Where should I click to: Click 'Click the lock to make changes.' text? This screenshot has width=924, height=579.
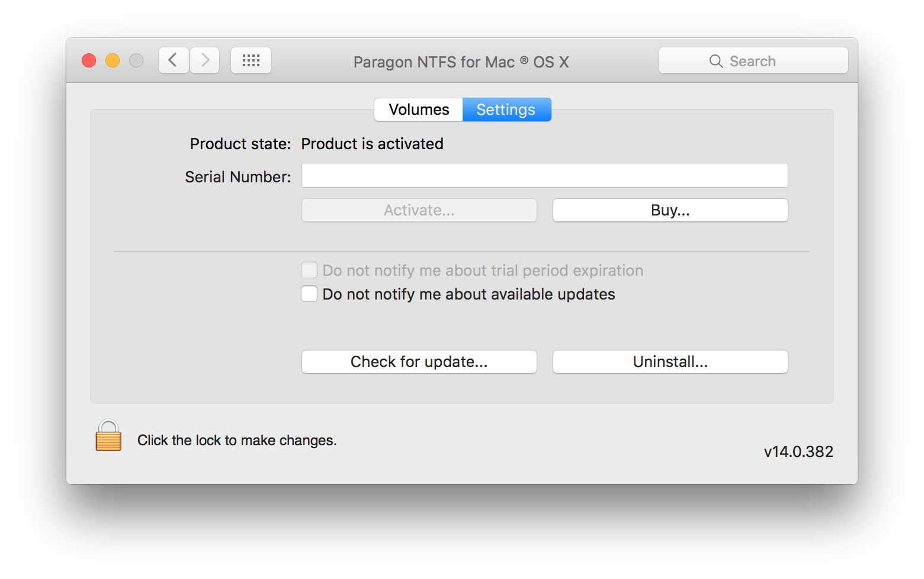point(237,440)
